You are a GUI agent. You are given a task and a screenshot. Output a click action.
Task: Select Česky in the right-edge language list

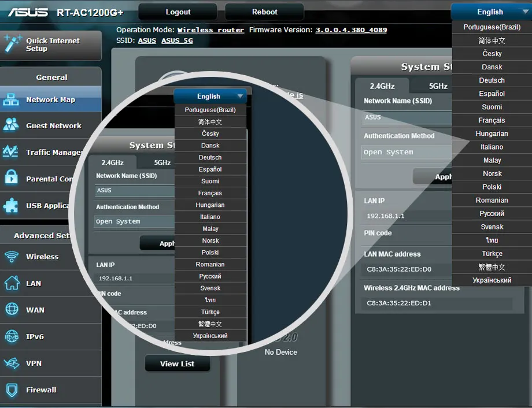click(492, 54)
